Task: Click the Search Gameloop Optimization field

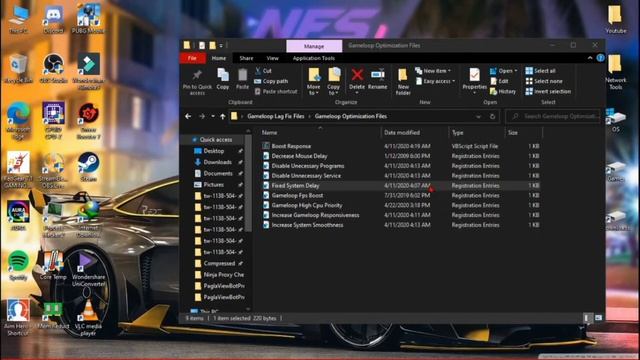Action: point(553,116)
